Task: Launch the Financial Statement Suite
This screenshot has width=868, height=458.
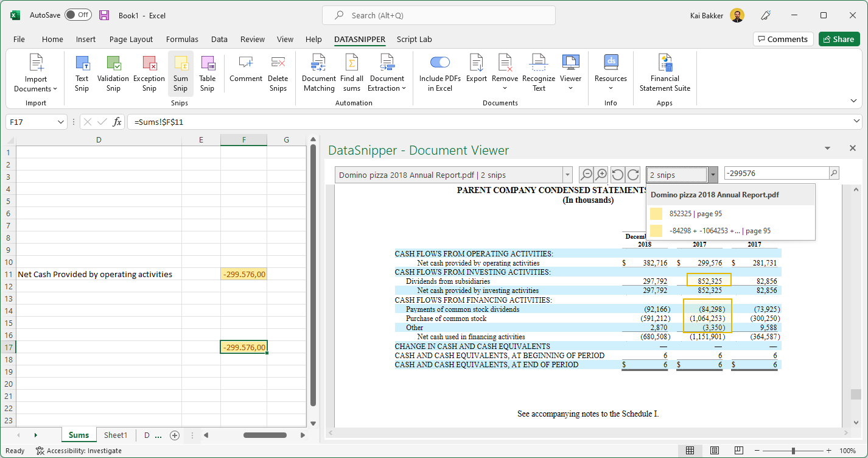Action: pyautogui.click(x=665, y=73)
